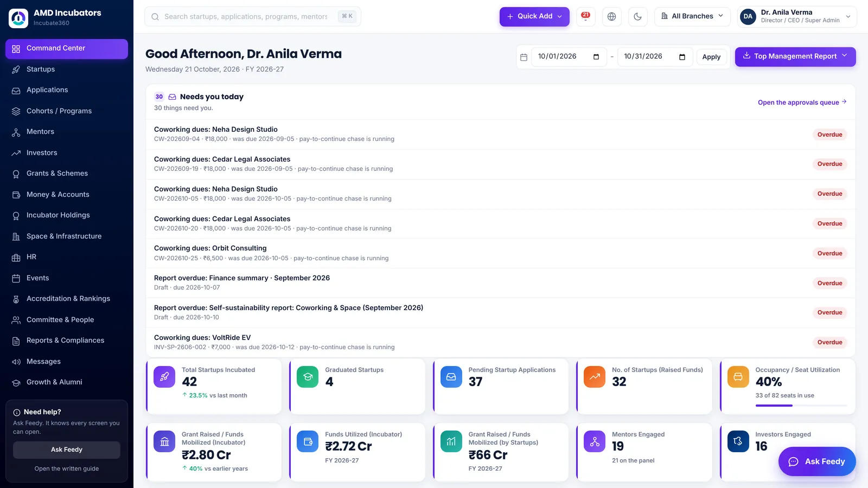
Task: Click the Occupancy Seat Utilization icon
Action: click(738, 377)
